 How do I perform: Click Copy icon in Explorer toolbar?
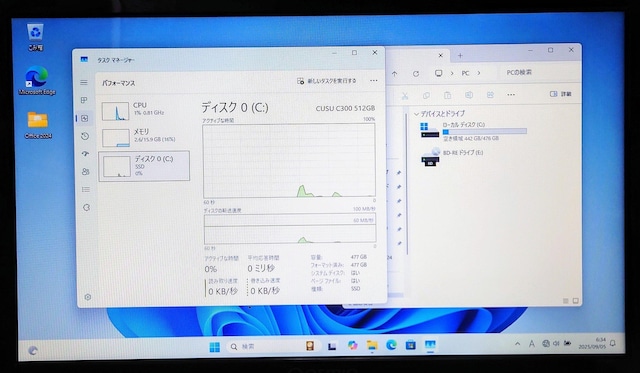coord(426,95)
